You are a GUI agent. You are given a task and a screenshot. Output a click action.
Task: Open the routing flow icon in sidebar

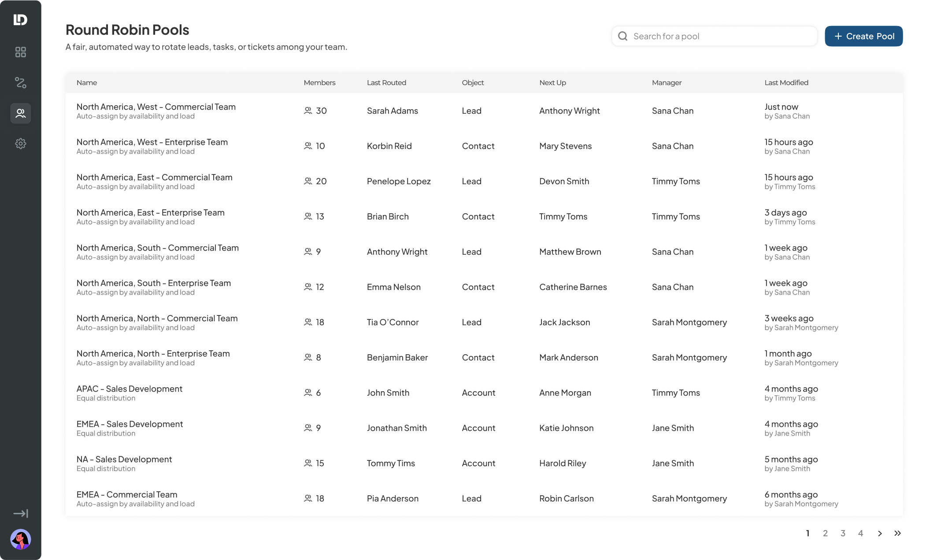coord(20,83)
